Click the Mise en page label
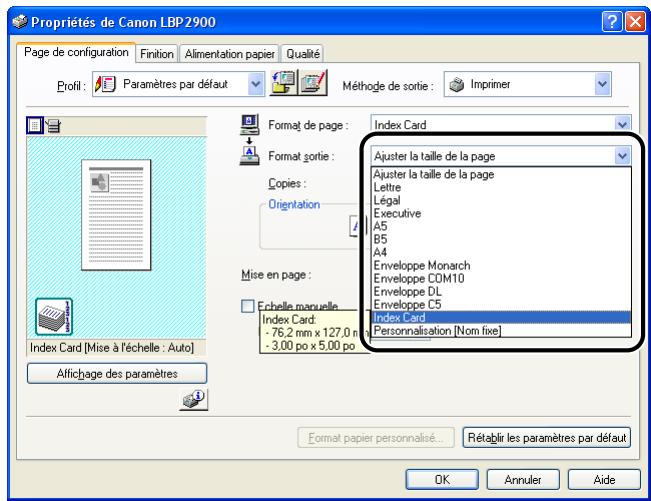 pos(276,275)
